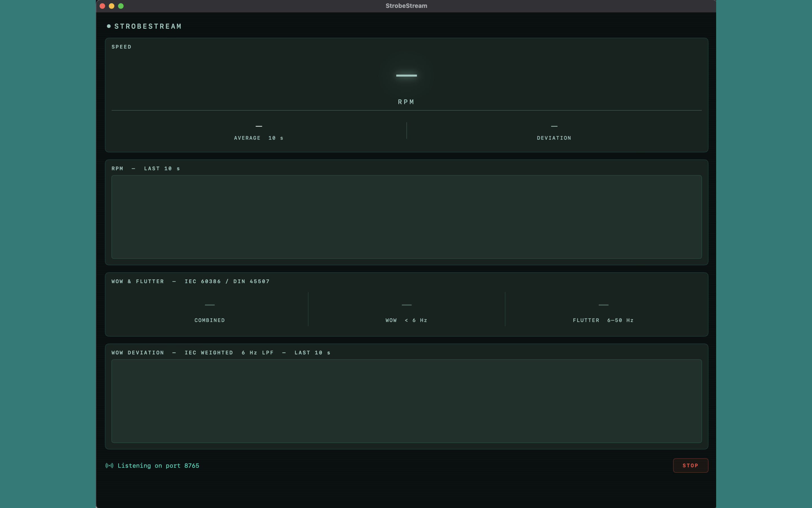Close the StrobeStream window with red button
This screenshot has height=508, width=812.
point(102,6)
